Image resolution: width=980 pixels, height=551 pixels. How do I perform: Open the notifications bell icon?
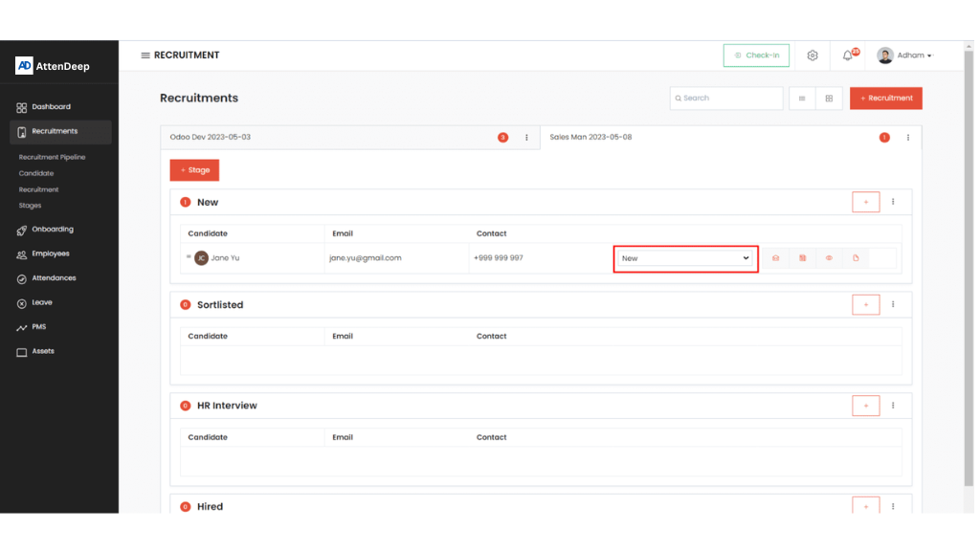(x=848, y=55)
